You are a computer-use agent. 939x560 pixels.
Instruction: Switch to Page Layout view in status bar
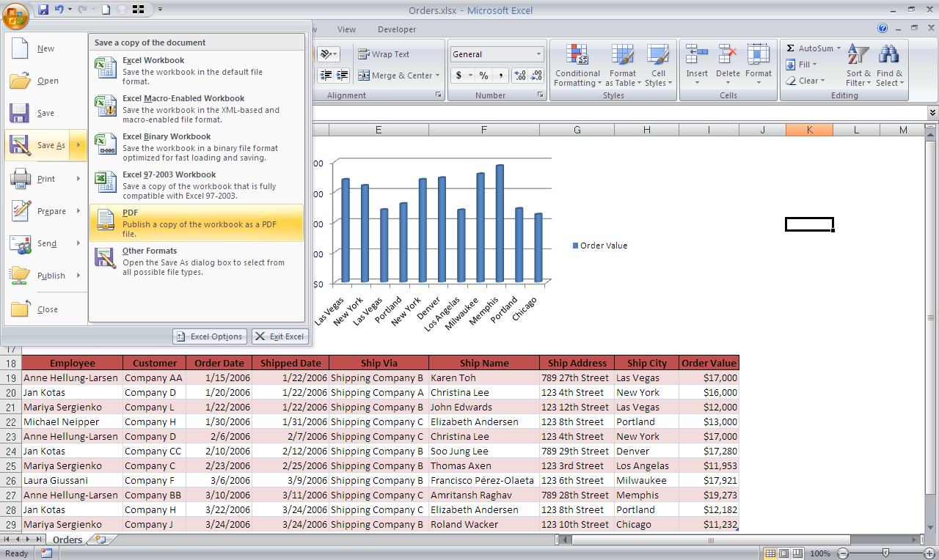click(x=783, y=553)
